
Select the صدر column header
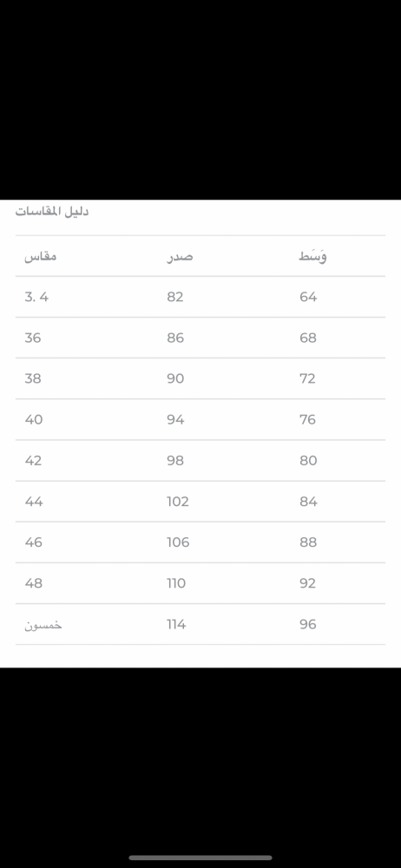tap(180, 257)
